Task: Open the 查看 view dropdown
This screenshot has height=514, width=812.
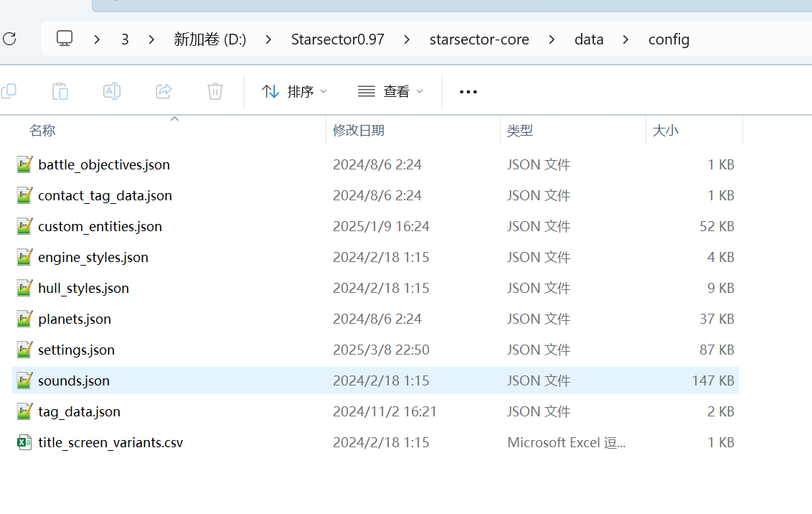Action: [390, 91]
